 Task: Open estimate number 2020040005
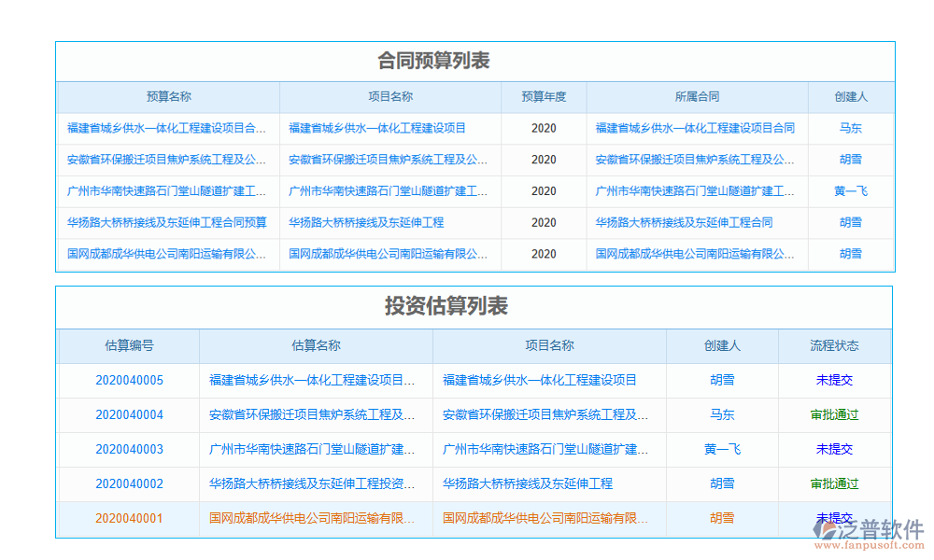[x=129, y=378]
